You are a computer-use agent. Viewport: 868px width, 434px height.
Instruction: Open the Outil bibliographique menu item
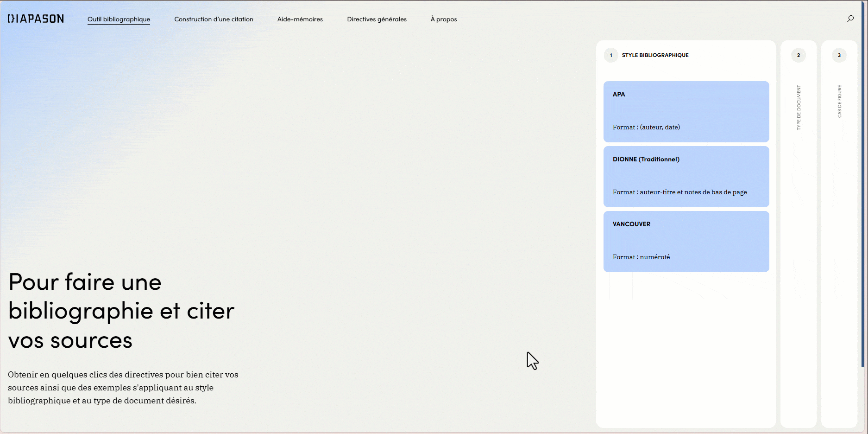pyautogui.click(x=119, y=19)
